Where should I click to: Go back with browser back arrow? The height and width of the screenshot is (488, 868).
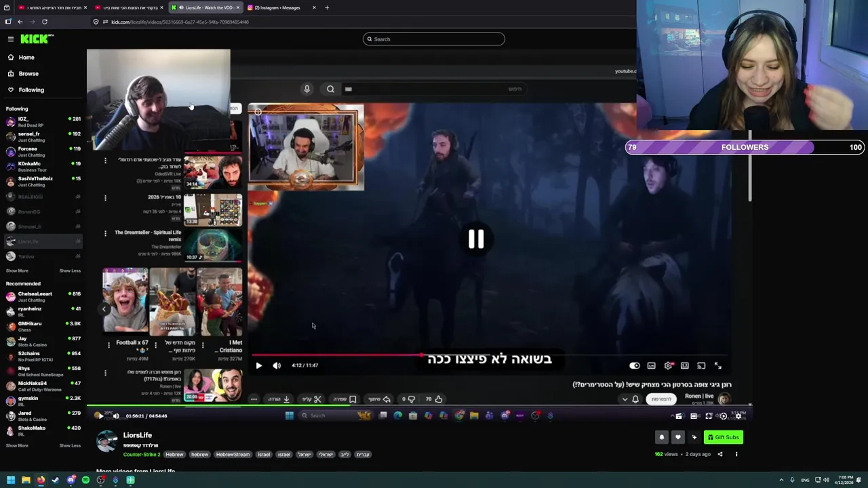(20, 22)
